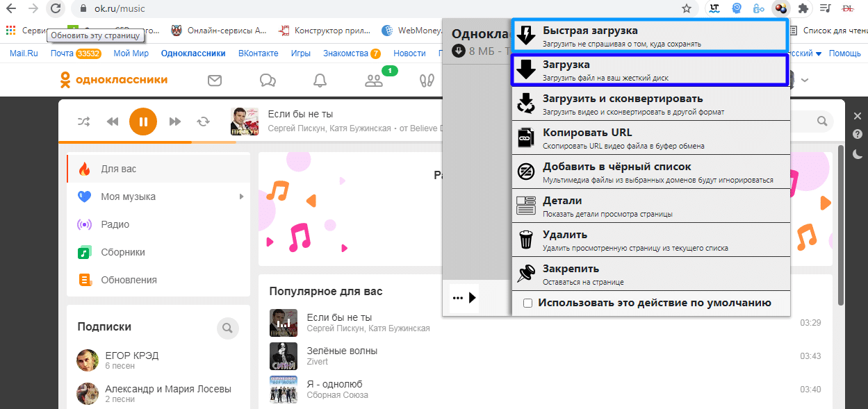
Task: Play 'Зелёные волны' by Zivert thumbnail
Action: tap(284, 356)
